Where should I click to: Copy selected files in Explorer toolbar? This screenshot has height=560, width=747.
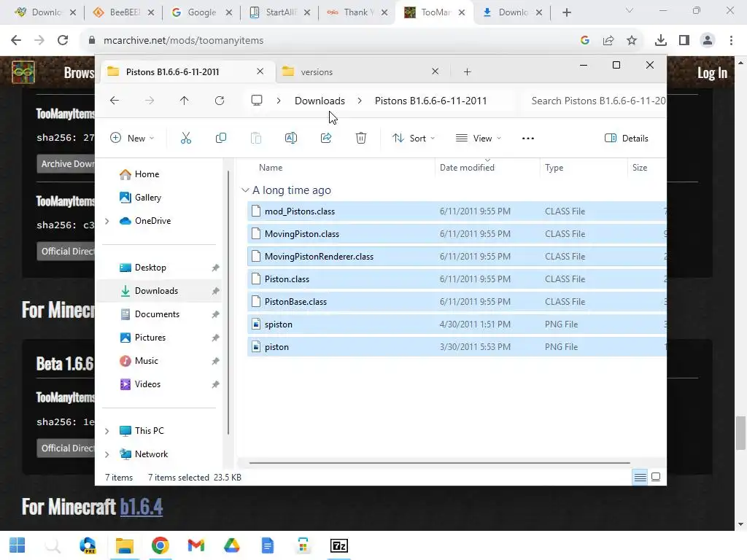point(220,138)
